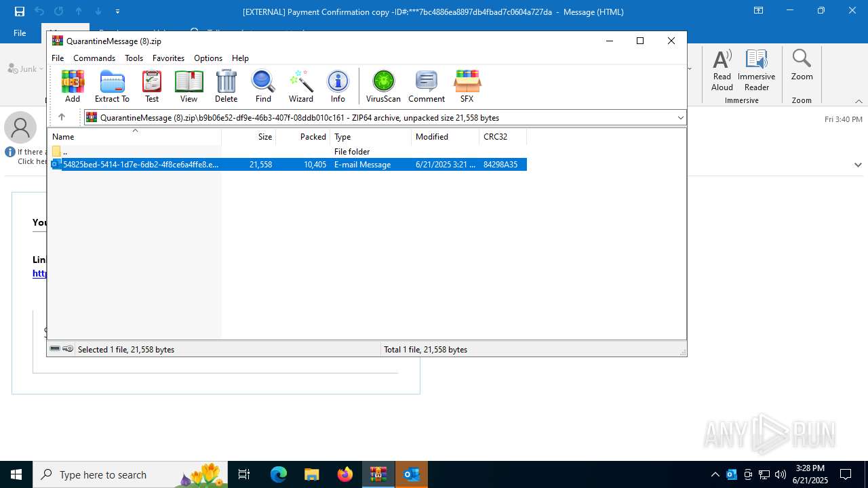The width and height of the screenshot is (868, 488).
Task: Open Outlook File tab
Action: (x=20, y=33)
